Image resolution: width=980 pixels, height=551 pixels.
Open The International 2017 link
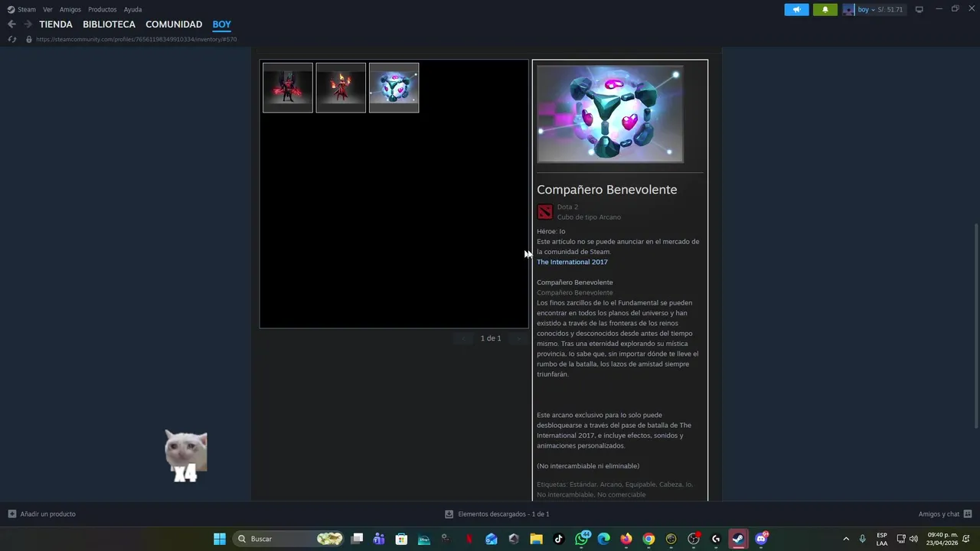[572, 262]
